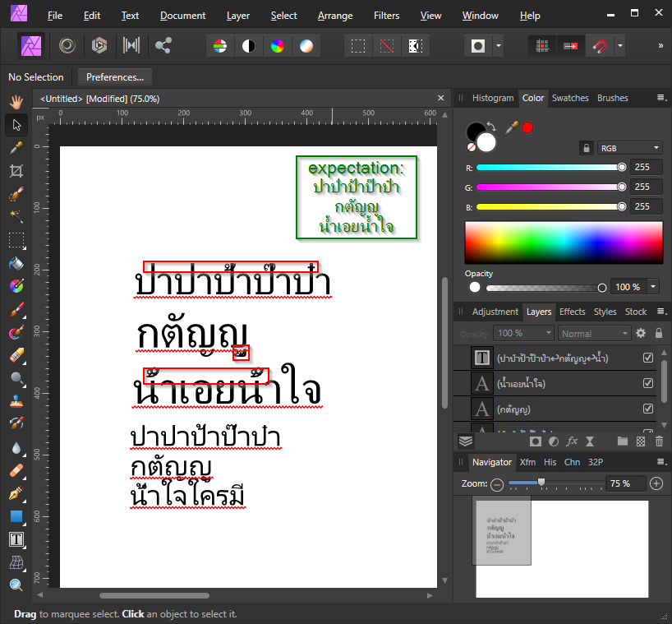Add a mask layer
Viewport: 672px width, 624px height.
tap(536, 441)
